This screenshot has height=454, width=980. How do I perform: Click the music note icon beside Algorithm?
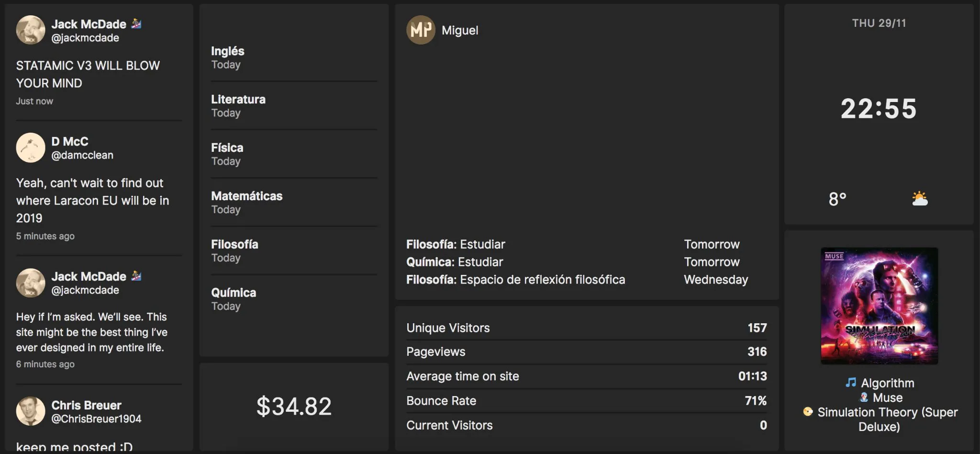pyautogui.click(x=851, y=383)
